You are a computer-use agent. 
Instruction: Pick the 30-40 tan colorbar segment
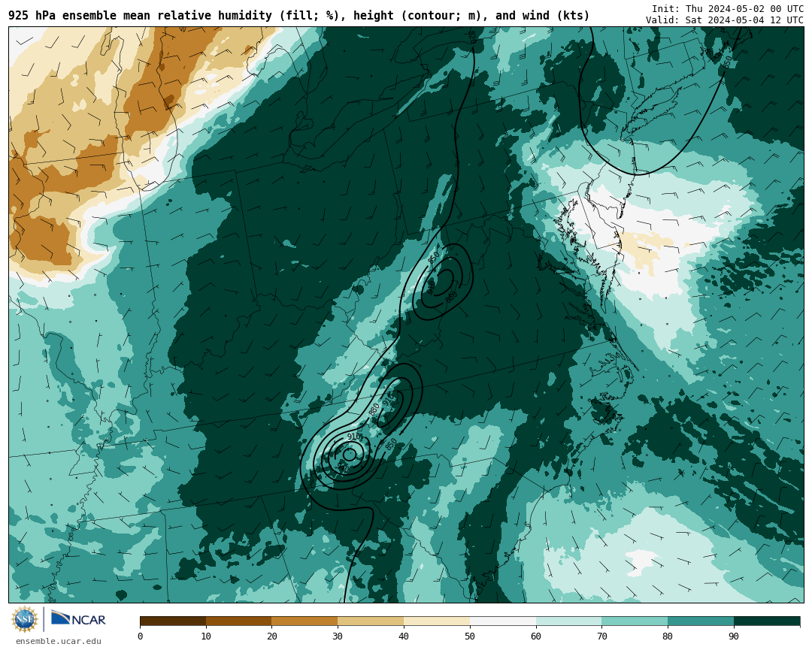pos(371,621)
